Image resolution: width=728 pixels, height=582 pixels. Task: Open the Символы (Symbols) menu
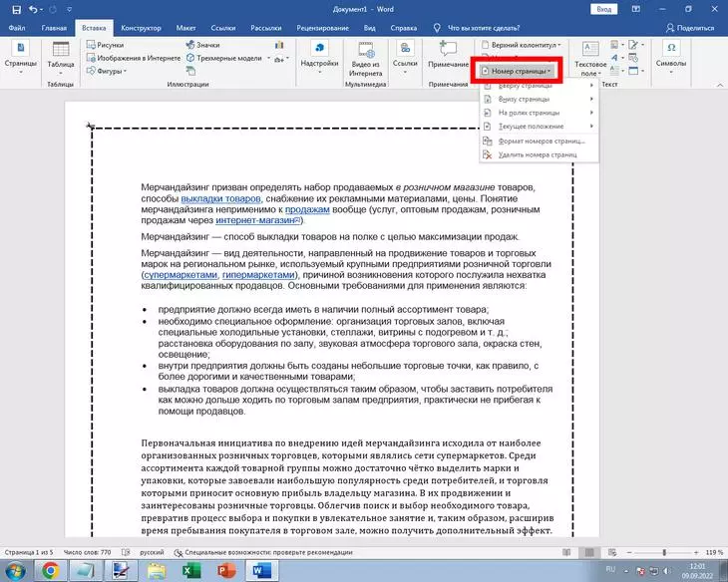click(671, 58)
